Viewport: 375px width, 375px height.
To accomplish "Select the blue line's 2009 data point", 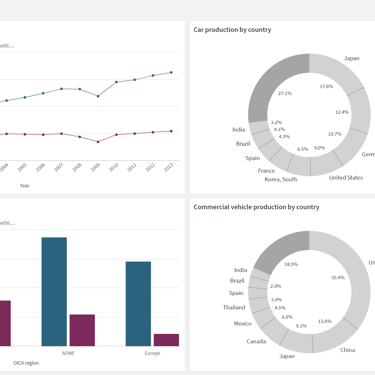I will coord(98,96).
